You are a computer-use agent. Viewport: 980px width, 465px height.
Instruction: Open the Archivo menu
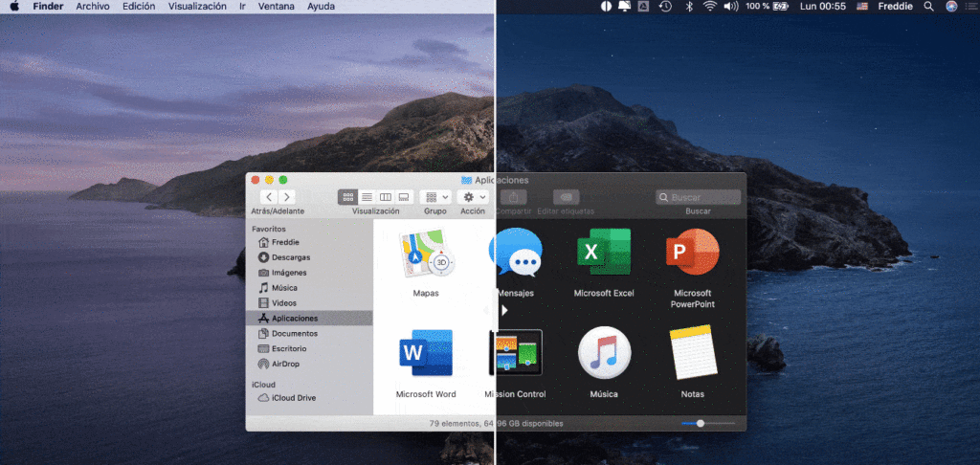[x=93, y=7]
